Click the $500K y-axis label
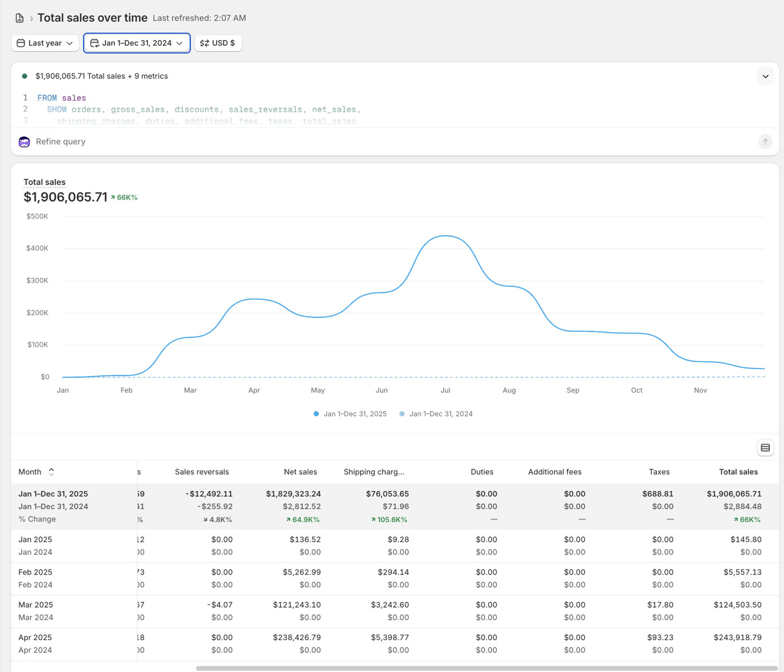The width and height of the screenshot is (784, 672). 37,216
